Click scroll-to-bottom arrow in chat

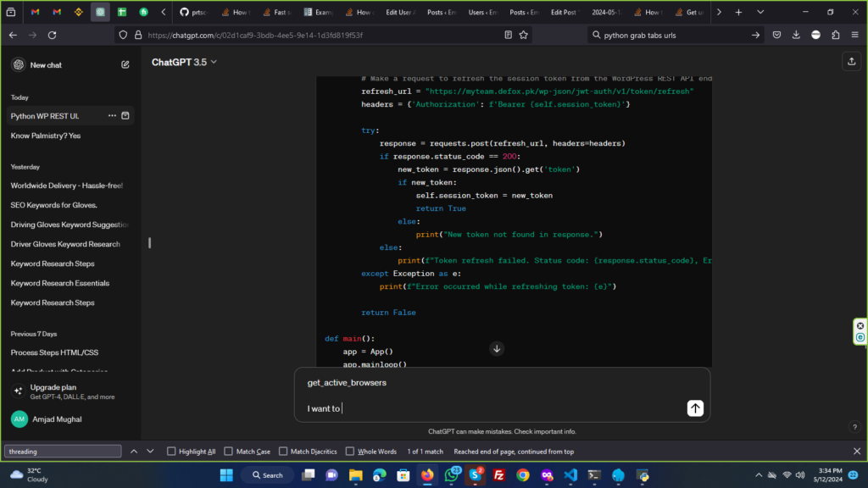coord(498,348)
